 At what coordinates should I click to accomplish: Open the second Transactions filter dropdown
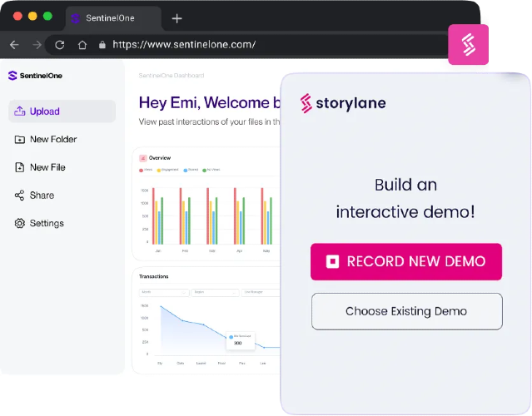(x=215, y=292)
